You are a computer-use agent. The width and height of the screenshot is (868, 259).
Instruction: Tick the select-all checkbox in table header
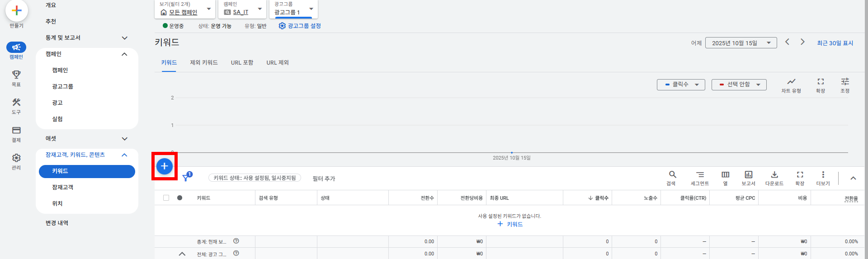pyautogui.click(x=166, y=198)
